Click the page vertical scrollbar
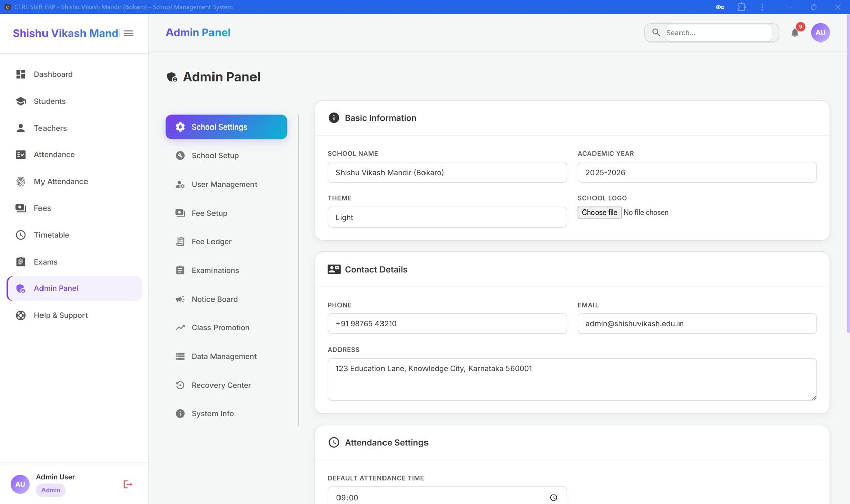This screenshot has height=504, width=850. [848, 175]
